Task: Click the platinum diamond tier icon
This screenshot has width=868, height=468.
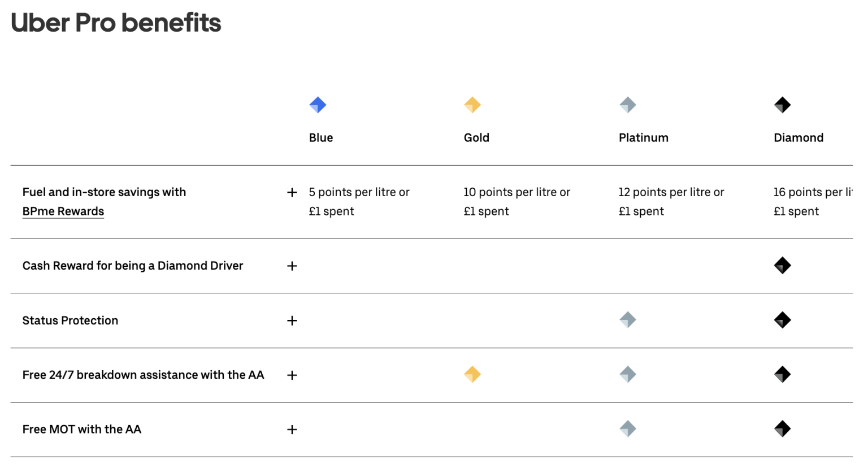Action: [x=628, y=105]
